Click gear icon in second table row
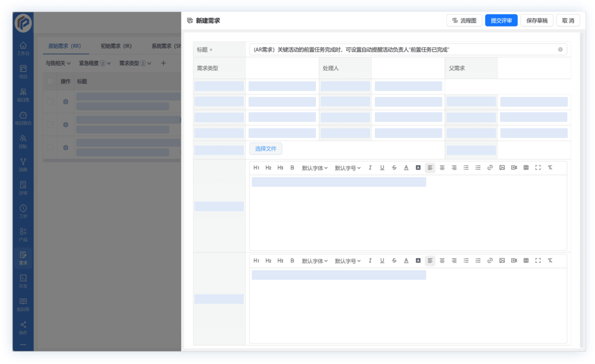 (x=65, y=124)
